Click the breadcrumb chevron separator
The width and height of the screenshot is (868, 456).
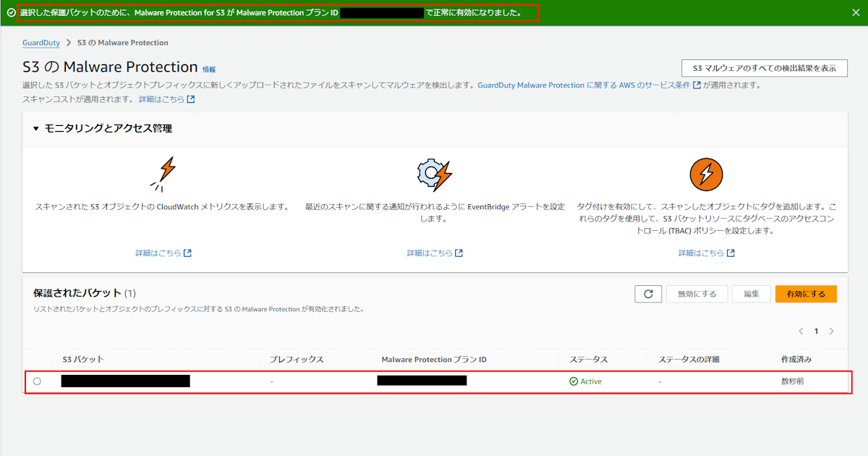pos(69,43)
